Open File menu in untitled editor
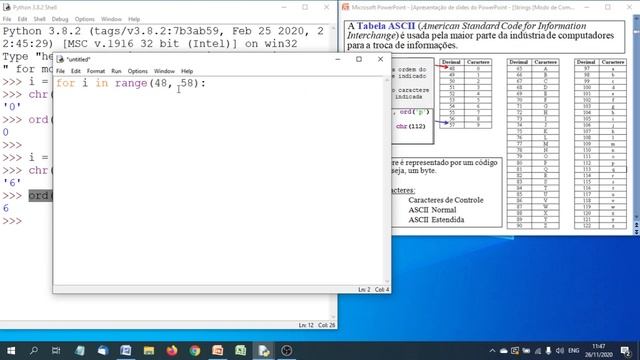 point(60,71)
